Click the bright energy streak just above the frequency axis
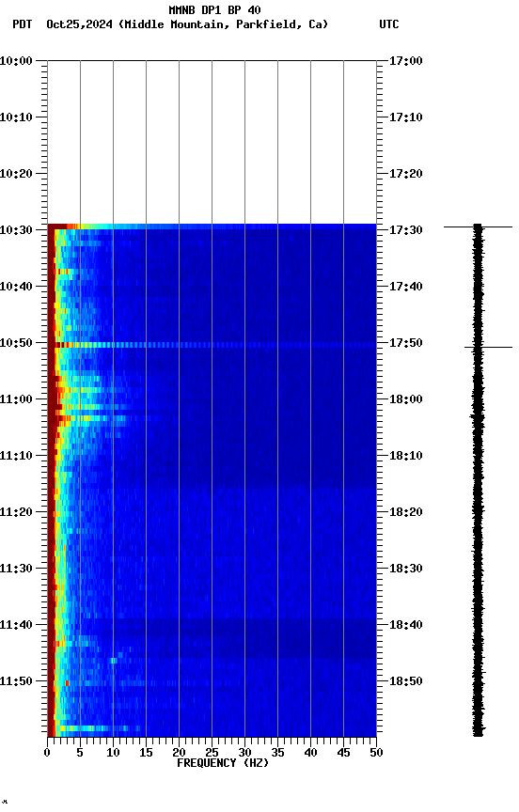519x812 pixels. point(96,728)
